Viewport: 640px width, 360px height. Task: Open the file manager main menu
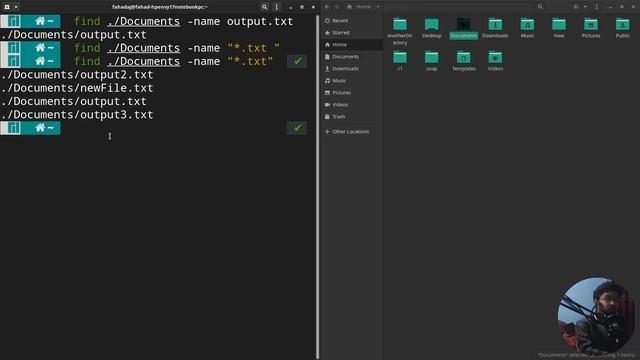(x=597, y=7)
